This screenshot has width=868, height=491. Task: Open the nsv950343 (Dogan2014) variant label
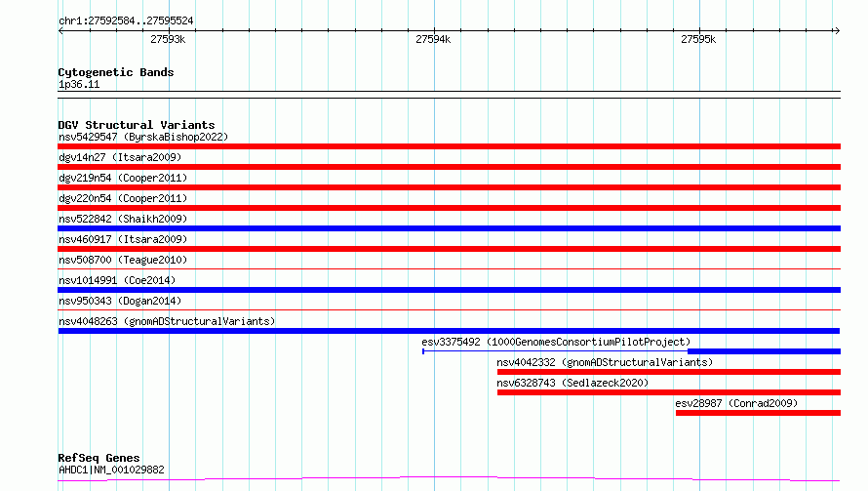tap(120, 301)
